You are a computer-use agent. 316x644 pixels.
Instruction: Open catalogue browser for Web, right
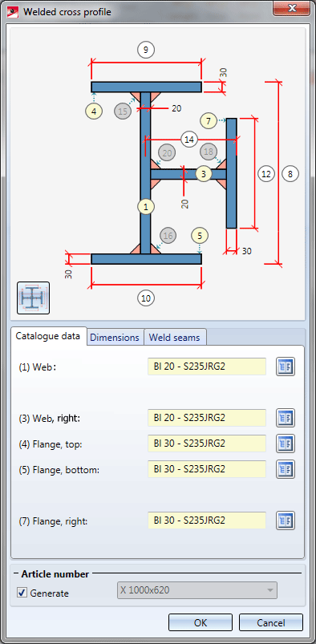point(286,418)
